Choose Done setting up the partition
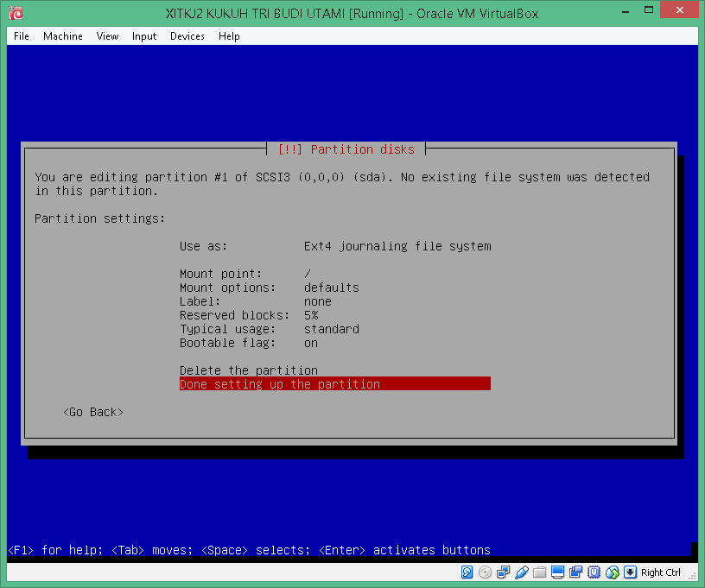The image size is (705, 588). coord(335,384)
